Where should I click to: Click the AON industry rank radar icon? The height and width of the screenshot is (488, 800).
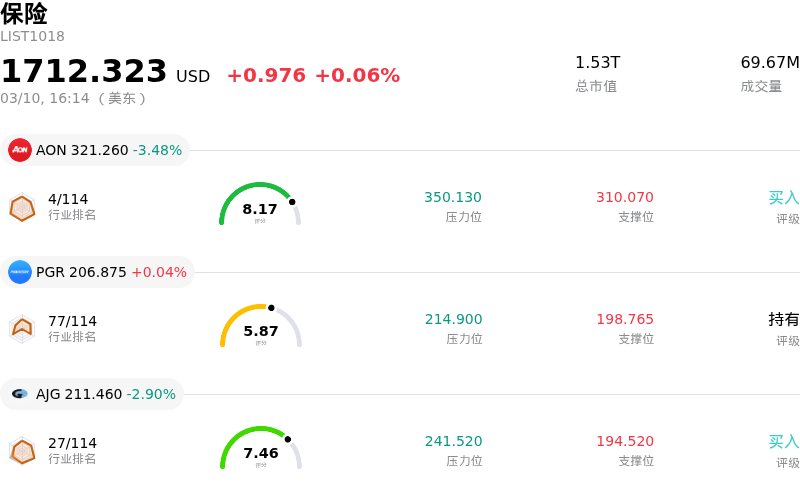point(22,207)
